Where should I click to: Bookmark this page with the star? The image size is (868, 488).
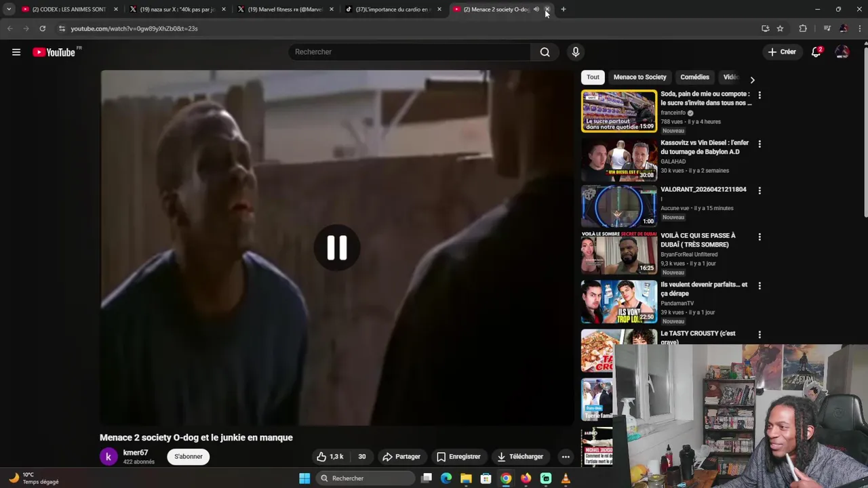[780, 28]
